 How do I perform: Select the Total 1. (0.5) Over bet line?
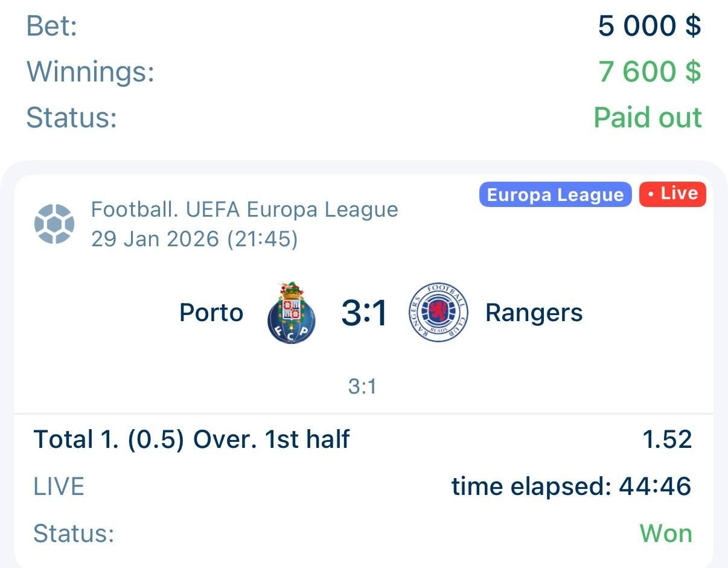coord(191,439)
